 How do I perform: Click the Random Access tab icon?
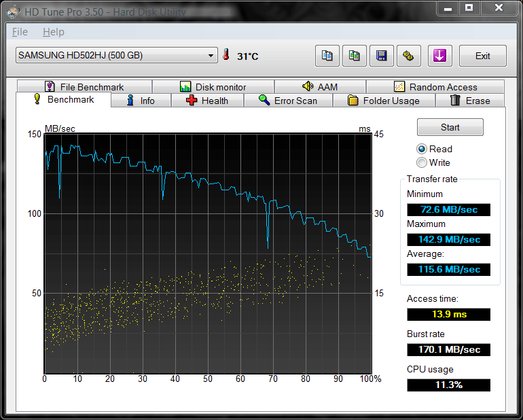(399, 86)
